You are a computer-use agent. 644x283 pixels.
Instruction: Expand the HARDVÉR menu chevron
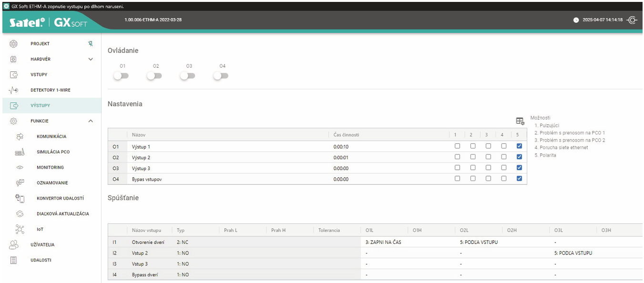click(91, 60)
